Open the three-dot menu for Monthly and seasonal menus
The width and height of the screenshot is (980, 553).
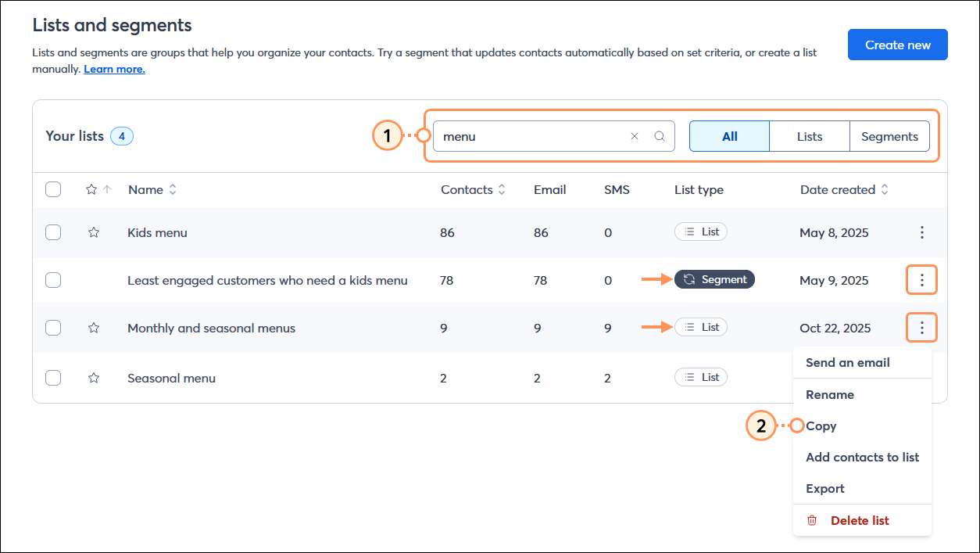tap(922, 328)
